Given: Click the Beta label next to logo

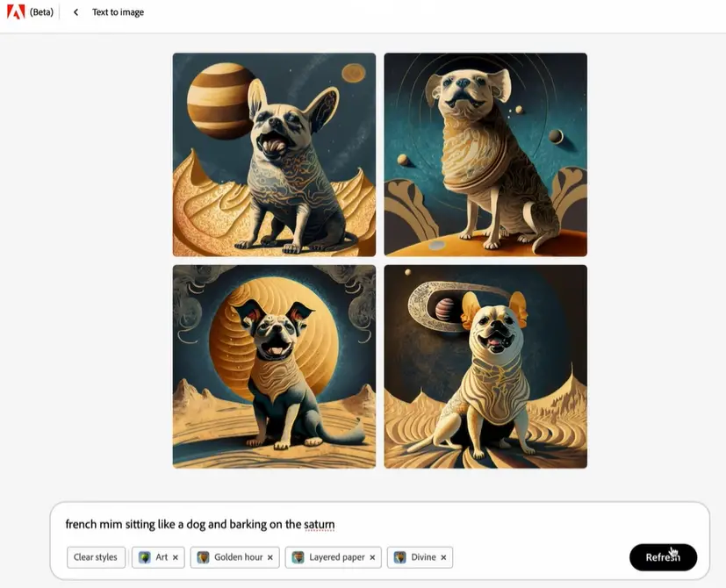Looking at the screenshot, I should point(41,12).
